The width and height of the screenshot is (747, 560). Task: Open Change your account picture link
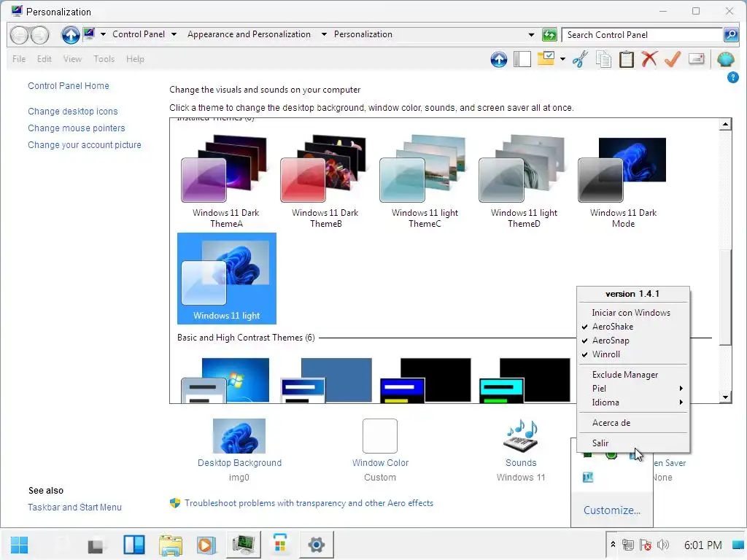click(x=85, y=145)
